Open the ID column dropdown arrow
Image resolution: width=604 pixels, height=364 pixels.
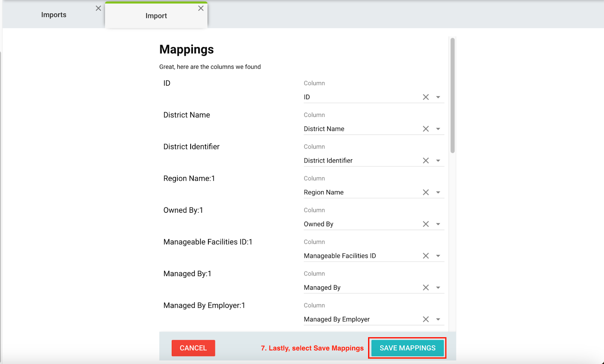point(438,97)
